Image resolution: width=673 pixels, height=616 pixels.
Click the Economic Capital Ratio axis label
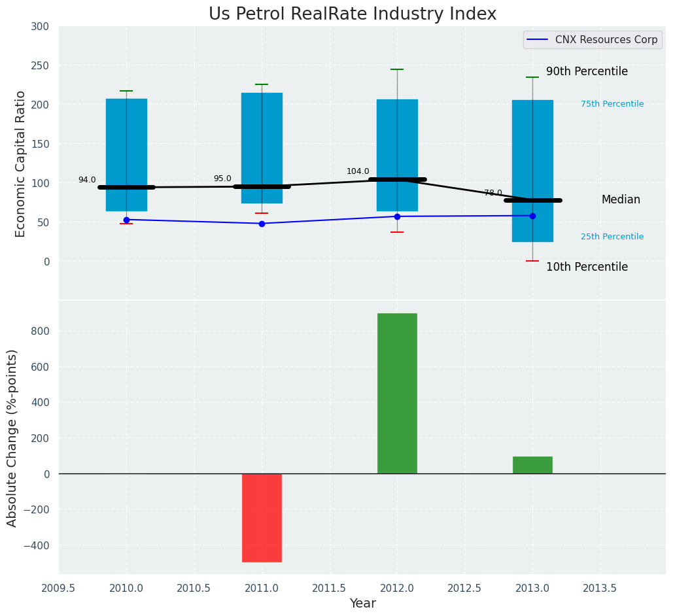point(21,163)
